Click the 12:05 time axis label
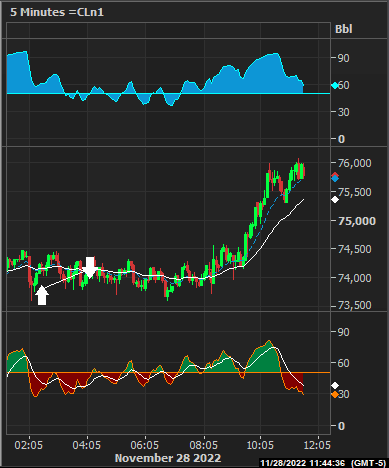 point(317,445)
